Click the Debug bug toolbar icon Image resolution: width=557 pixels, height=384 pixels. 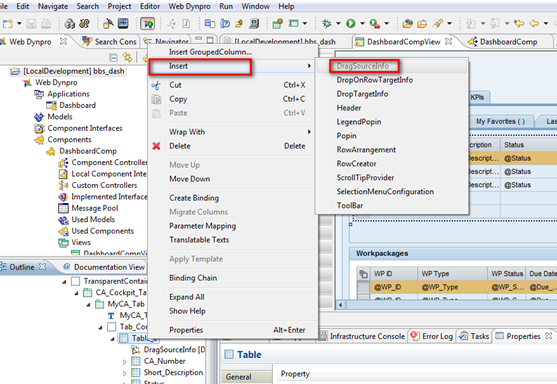pyautogui.click(x=326, y=24)
